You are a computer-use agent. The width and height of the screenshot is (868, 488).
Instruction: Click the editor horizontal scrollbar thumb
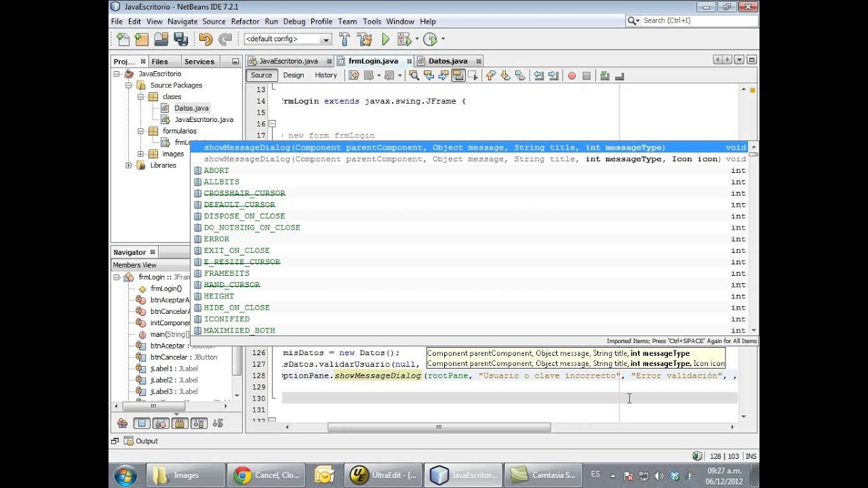[439, 427]
